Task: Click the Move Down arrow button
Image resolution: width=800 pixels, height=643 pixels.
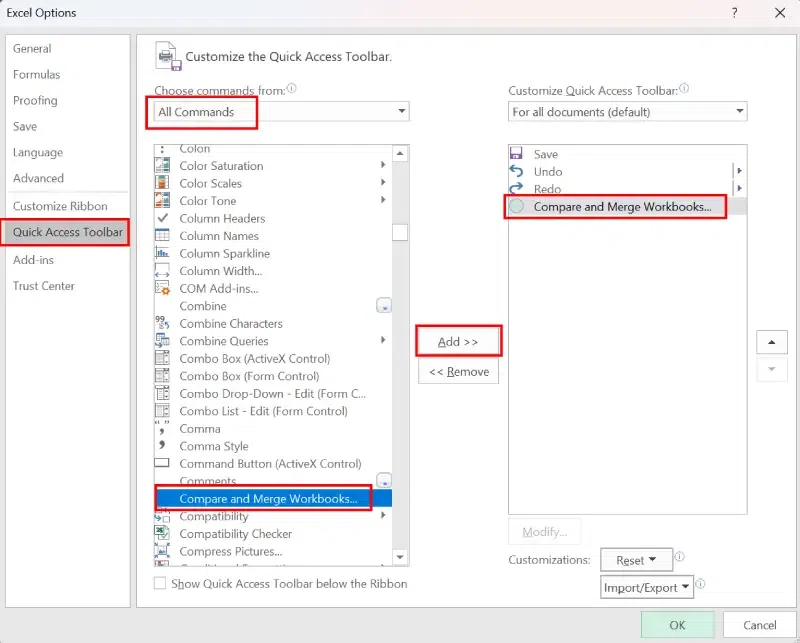Action: click(771, 368)
